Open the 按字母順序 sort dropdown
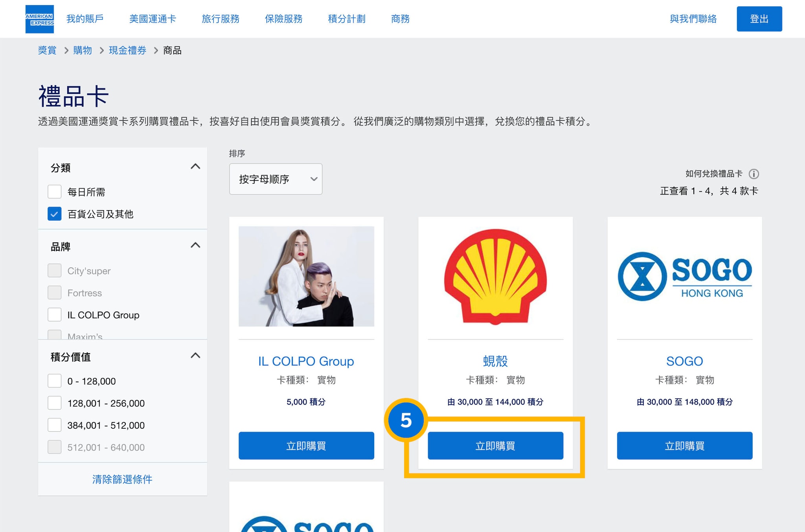 pos(276,179)
